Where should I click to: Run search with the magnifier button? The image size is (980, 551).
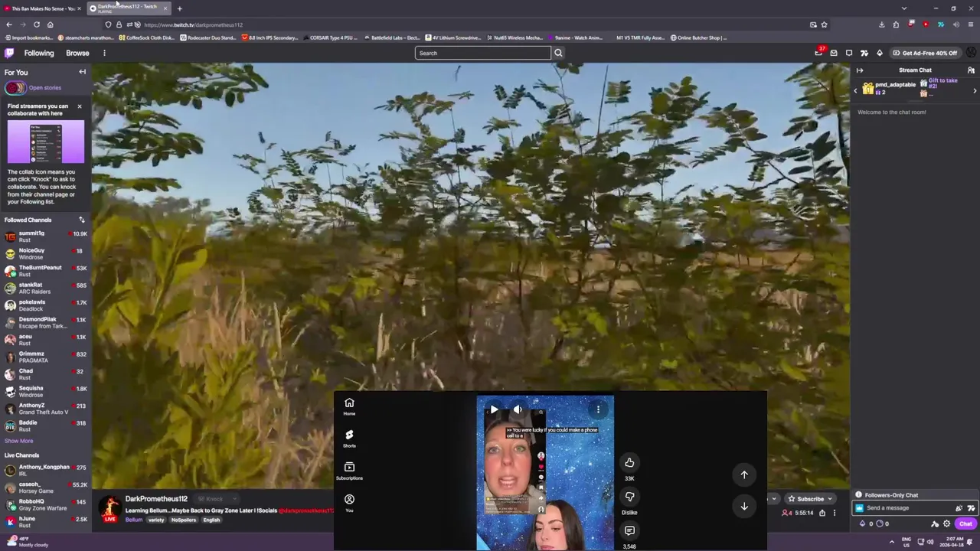point(558,53)
